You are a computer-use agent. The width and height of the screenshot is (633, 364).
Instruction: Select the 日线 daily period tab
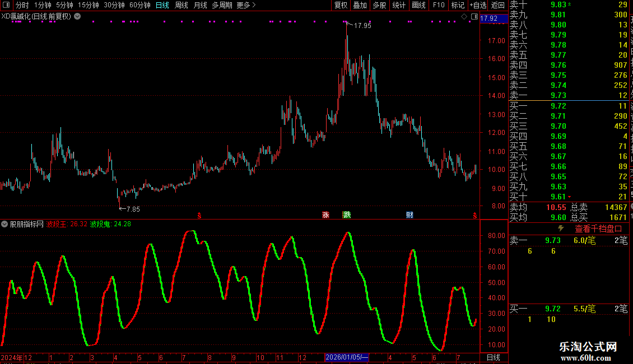162,5
